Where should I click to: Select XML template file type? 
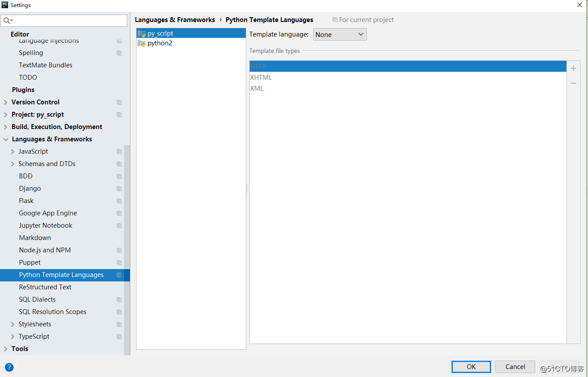pos(408,89)
